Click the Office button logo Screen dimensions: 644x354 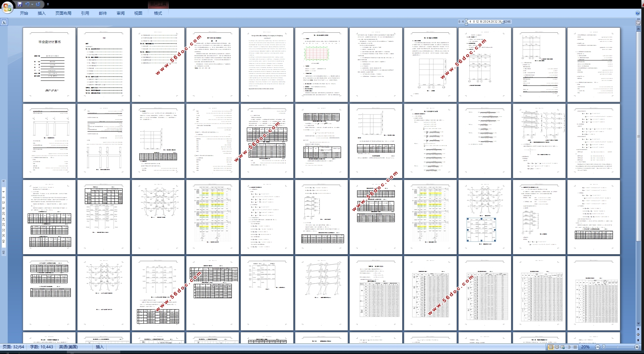tap(7, 7)
